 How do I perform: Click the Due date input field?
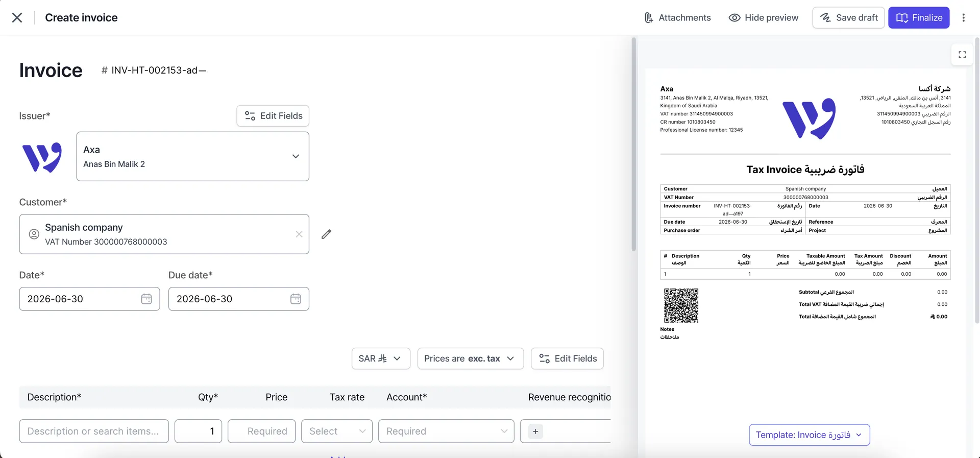239,299
